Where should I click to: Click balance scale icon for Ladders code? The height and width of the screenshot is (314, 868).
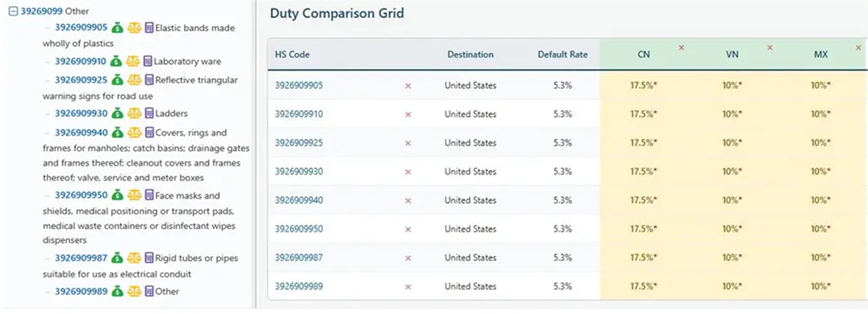[135, 114]
